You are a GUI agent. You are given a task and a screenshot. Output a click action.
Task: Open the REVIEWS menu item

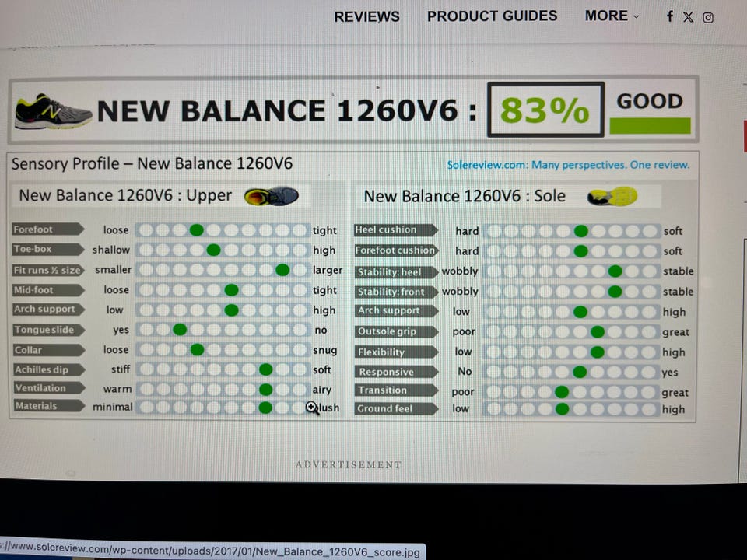(366, 16)
